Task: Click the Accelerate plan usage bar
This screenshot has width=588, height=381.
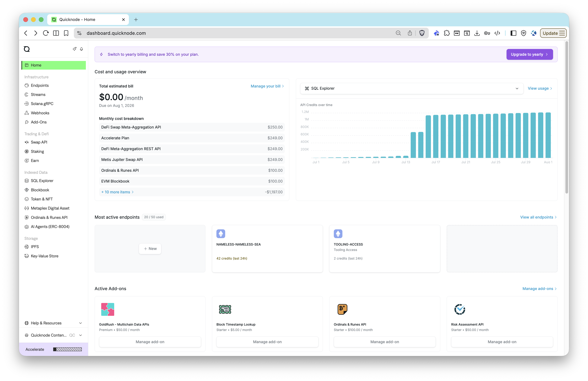Action: 67,349
